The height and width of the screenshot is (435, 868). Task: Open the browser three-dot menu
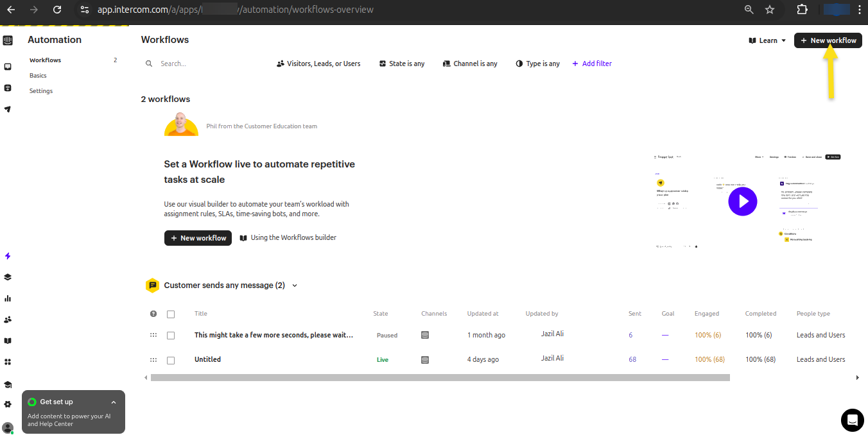(859, 10)
